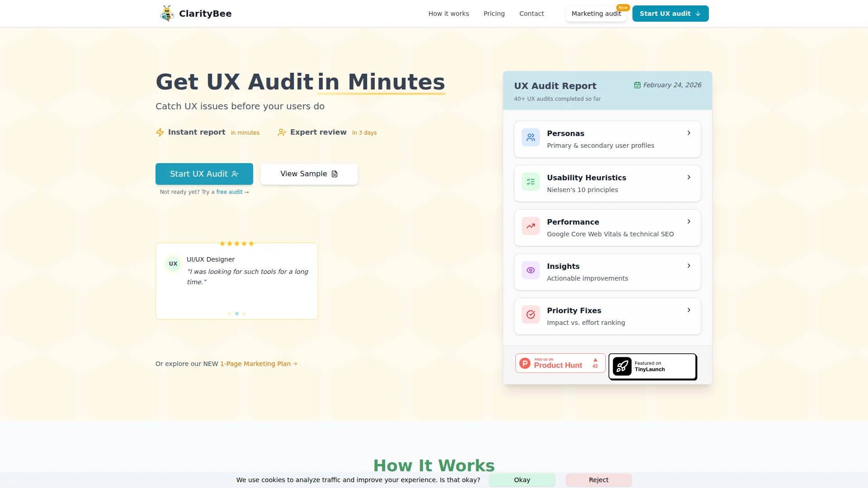The image size is (868, 488).
Task: Follow the free audit link
Action: tap(230, 192)
